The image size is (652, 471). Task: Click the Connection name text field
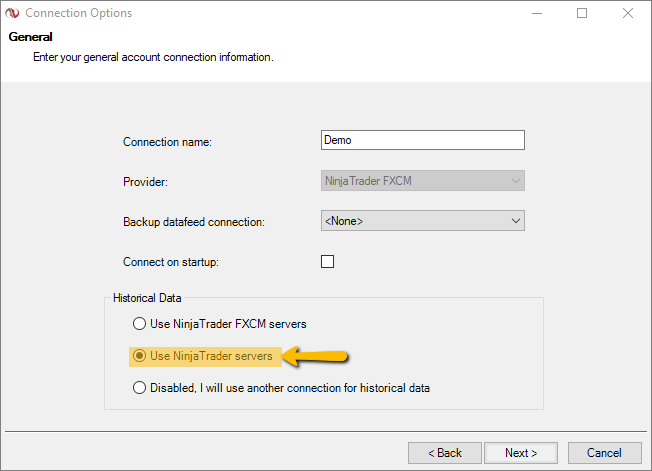(422, 141)
